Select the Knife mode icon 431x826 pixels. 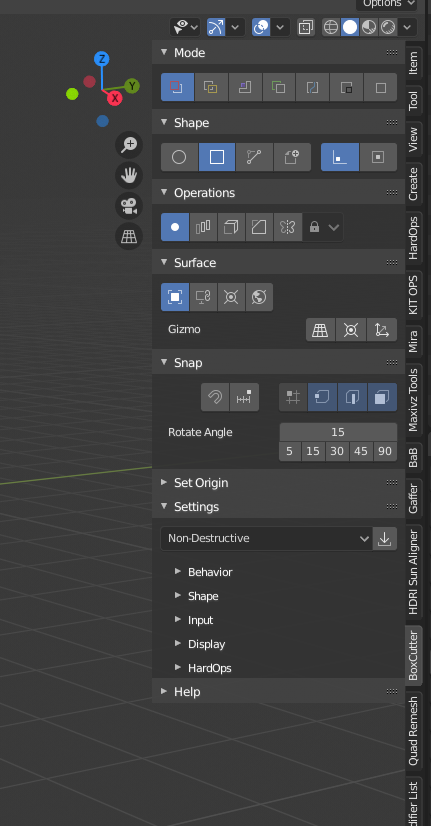click(312, 87)
